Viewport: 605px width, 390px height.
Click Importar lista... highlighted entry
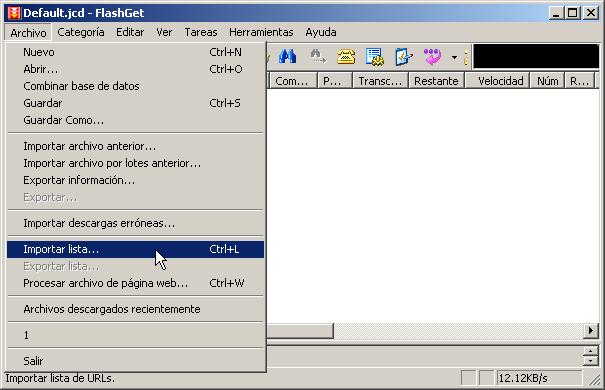point(135,249)
